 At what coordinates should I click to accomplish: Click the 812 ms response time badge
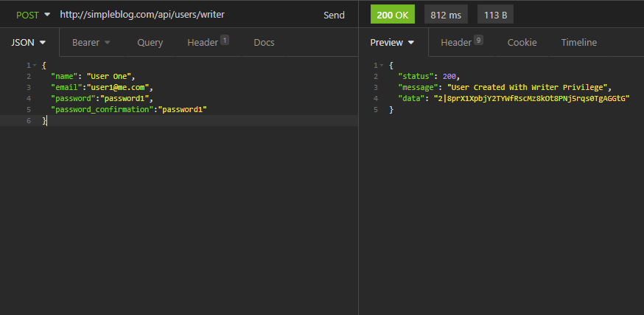coord(446,15)
